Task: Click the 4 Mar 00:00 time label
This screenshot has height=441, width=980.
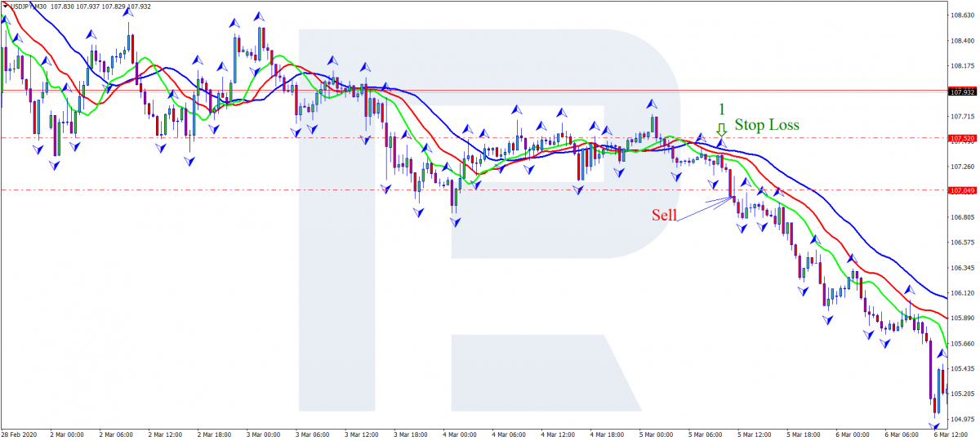Action: pos(461,435)
